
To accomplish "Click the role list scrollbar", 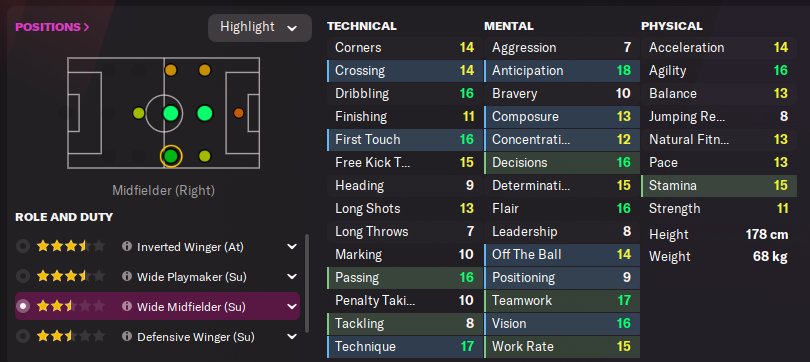I will [x=307, y=284].
